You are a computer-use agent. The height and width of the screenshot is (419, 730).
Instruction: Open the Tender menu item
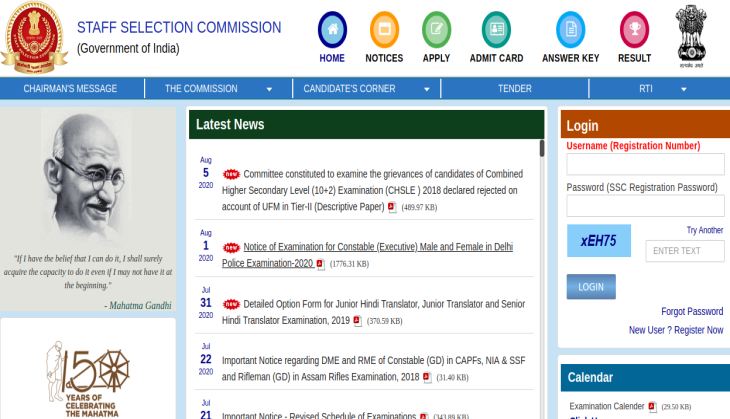coord(514,88)
